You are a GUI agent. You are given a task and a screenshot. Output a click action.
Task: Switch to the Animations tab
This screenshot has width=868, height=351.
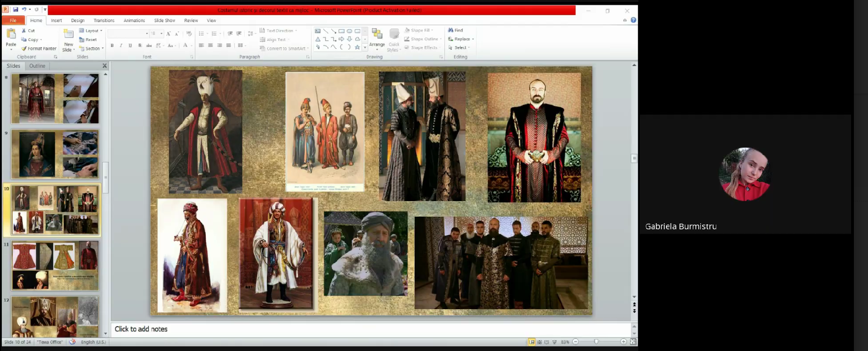click(134, 20)
